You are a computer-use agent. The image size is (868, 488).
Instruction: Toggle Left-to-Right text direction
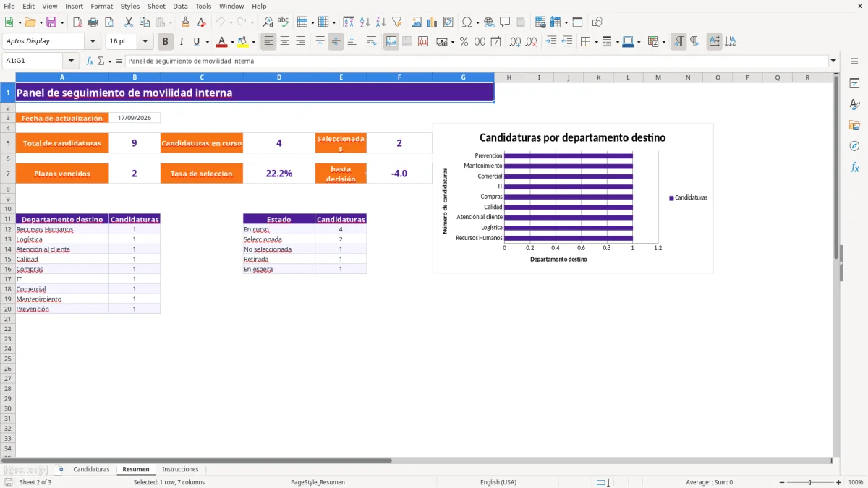[x=678, y=42]
